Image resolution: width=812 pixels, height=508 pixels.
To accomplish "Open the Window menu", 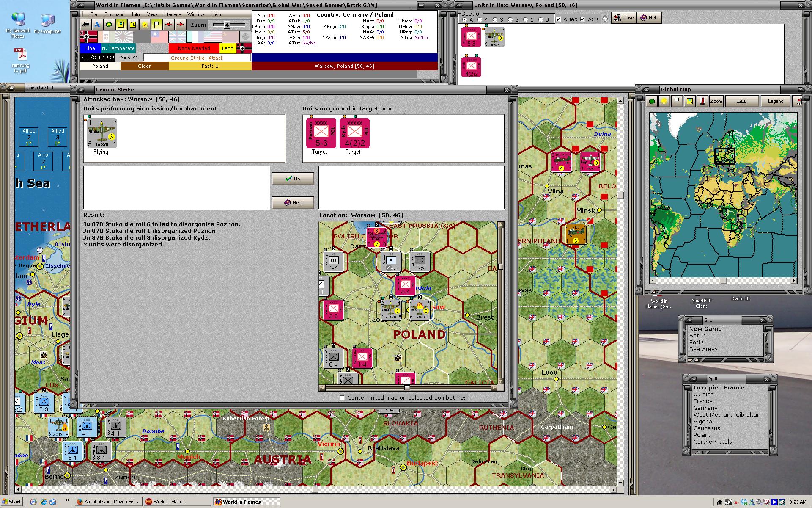I will pos(195,14).
